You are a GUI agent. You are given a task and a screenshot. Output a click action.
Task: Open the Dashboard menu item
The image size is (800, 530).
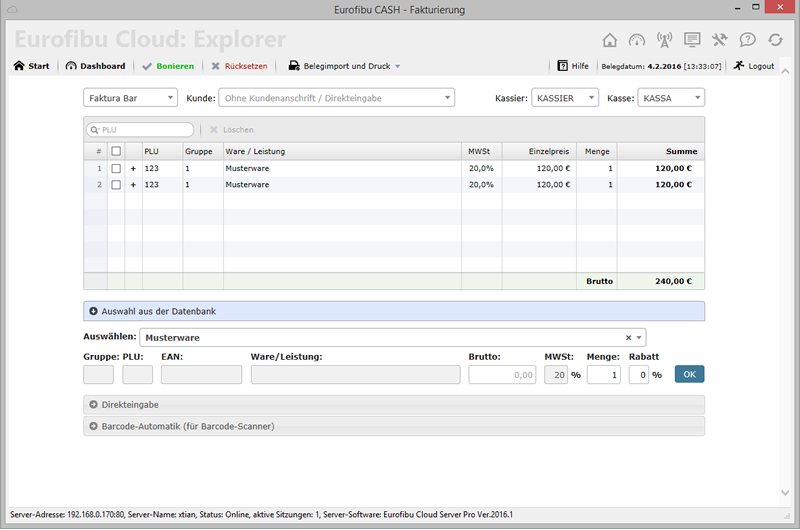(x=95, y=66)
